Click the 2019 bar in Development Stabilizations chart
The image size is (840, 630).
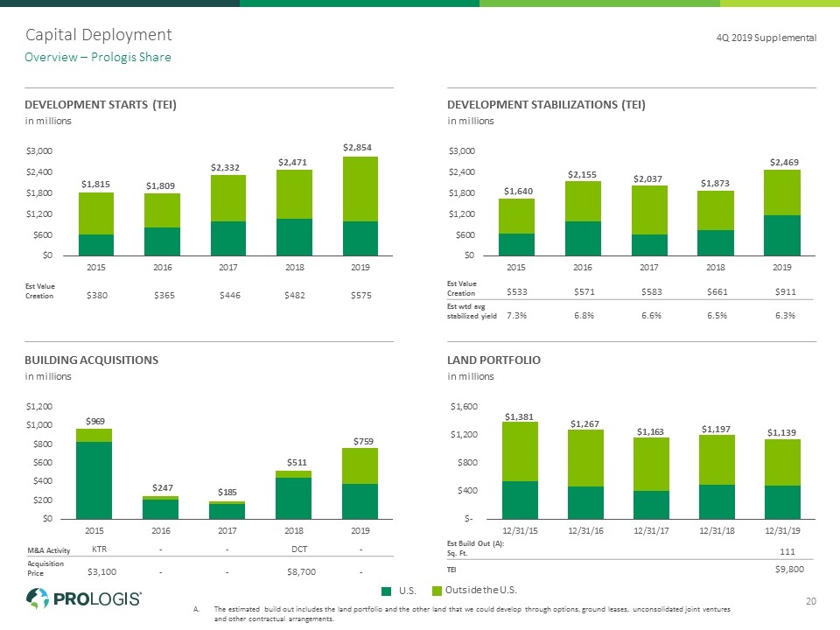[x=782, y=213]
